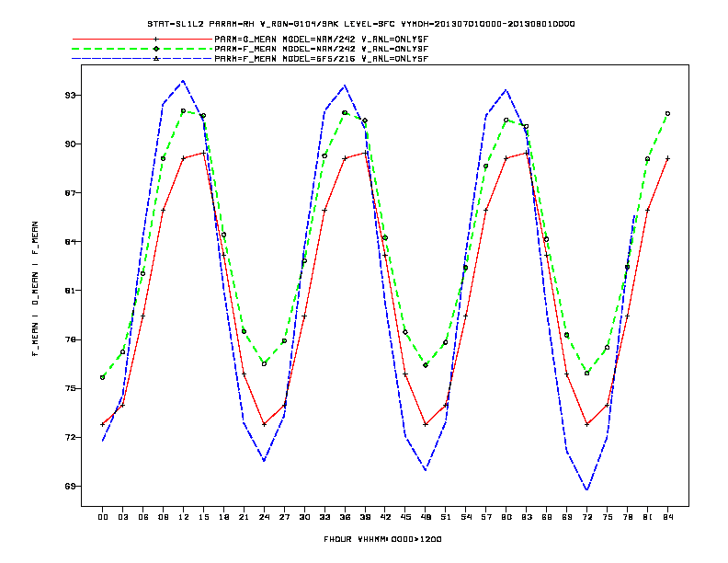
Task: Click x-axis forecast hour label 21
Action: tap(244, 517)
